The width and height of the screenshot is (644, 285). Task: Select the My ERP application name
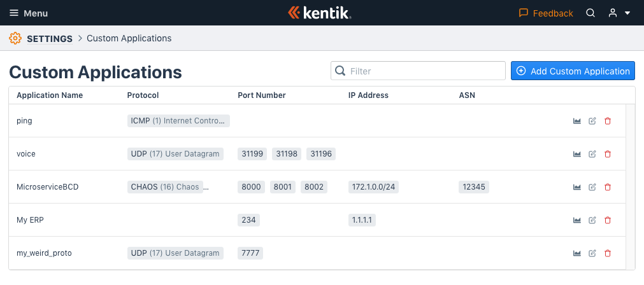click(31, 220)
